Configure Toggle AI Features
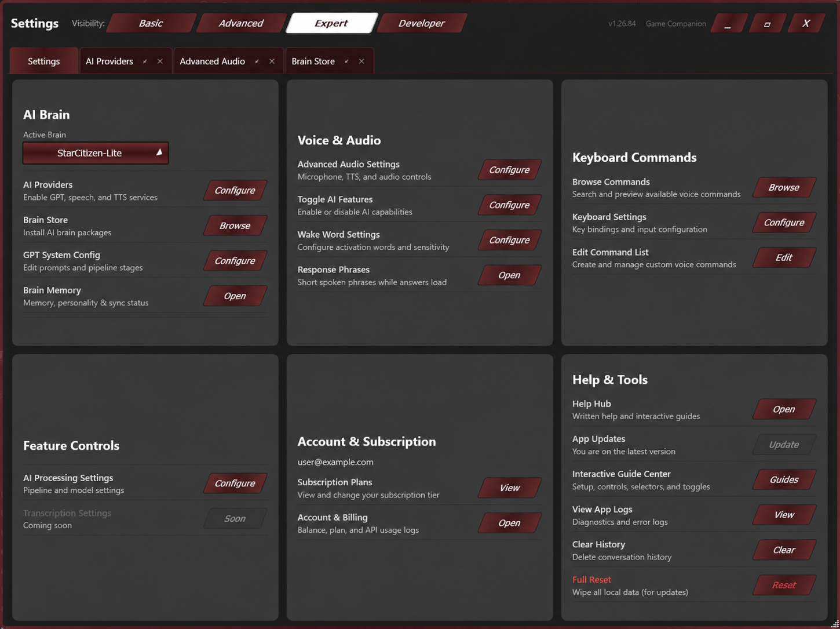The height and width of the screenshot is (629, 840). click(509, 205)
